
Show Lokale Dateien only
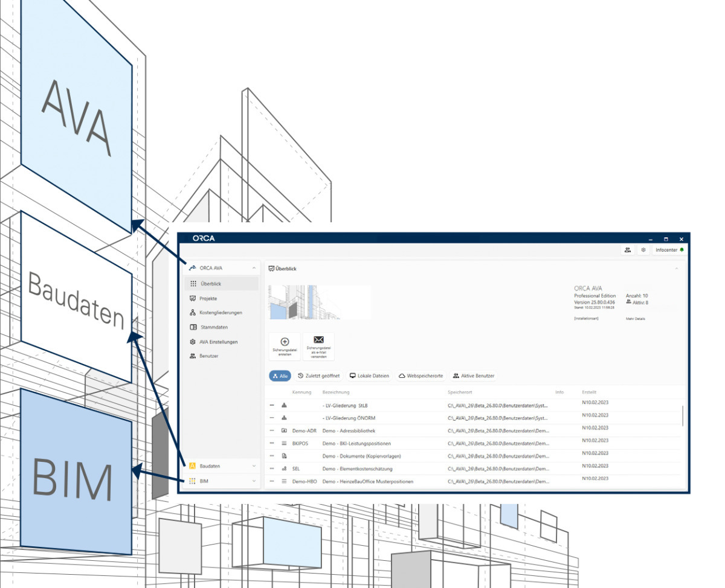click(369, 376)
